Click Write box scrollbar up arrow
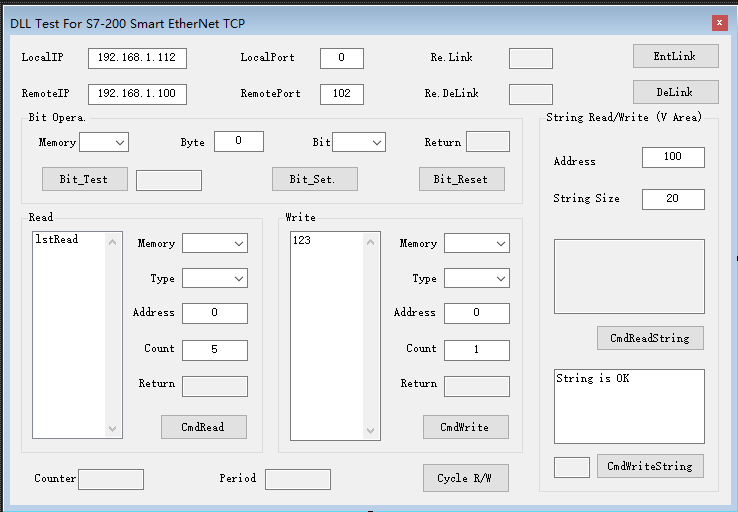 coord(370,242)
